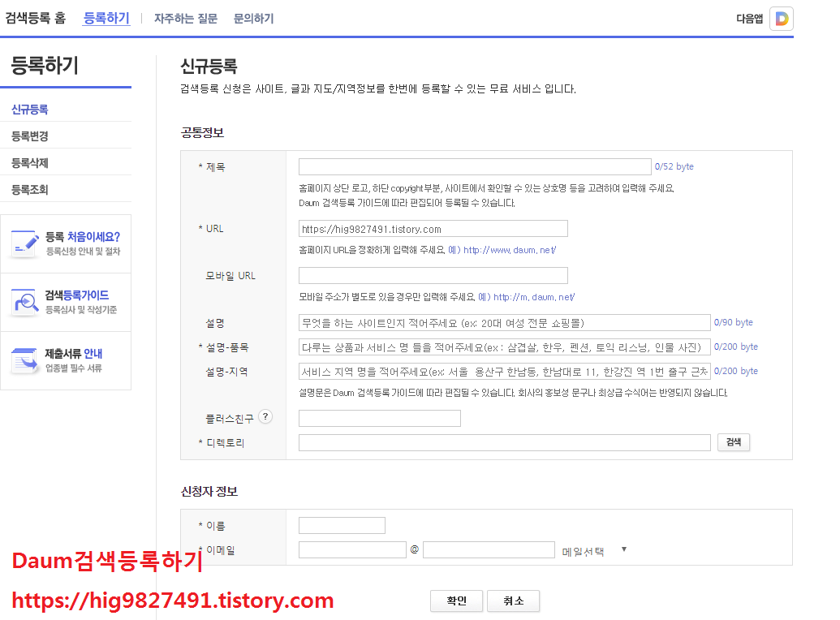The width and height of the screenshot is (840, 620).
Task: Go to 검색등록 홈
Action: point(36,18)
